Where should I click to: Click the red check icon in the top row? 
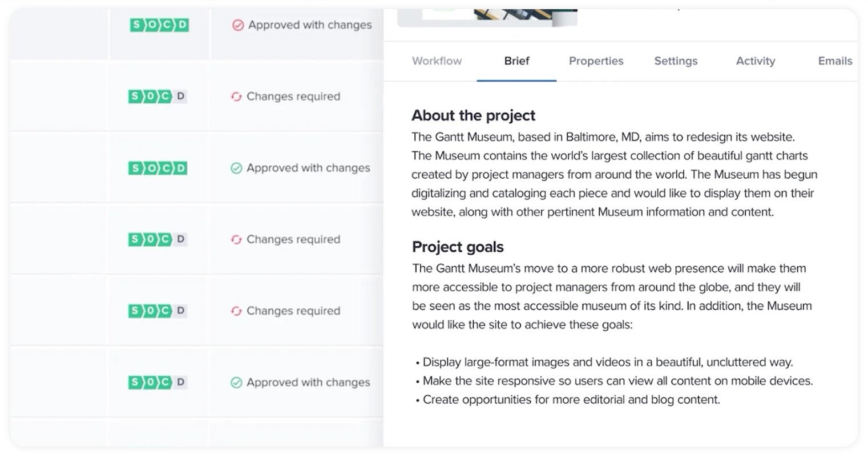coord(238,25)
